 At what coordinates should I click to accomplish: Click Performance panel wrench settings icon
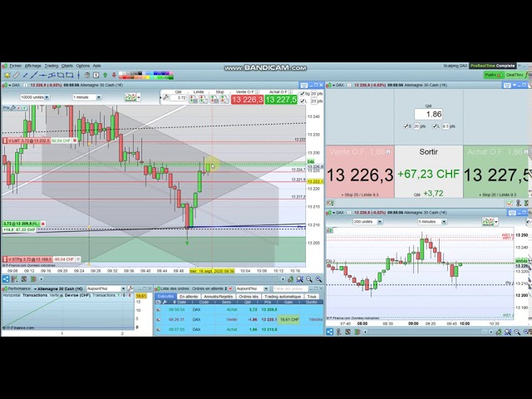pyautogui.click(x=130, y=288)
